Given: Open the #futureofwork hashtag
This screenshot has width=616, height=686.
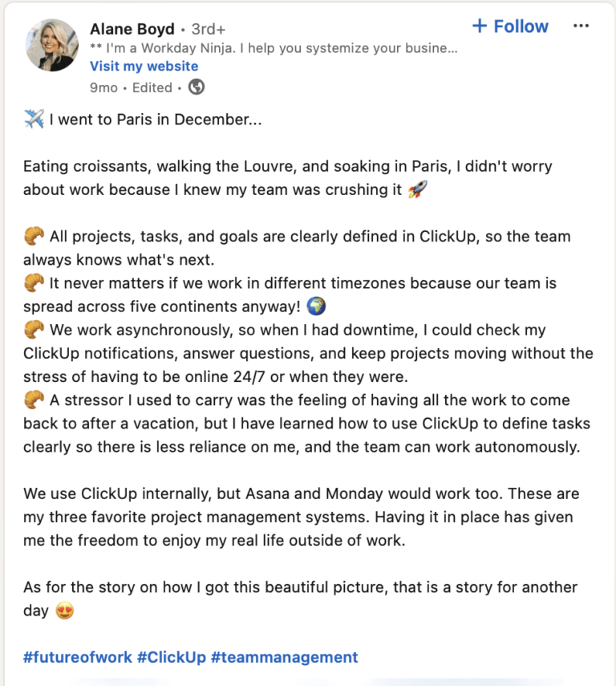Looking at the screenshot, I should click(x=77, y=657).
